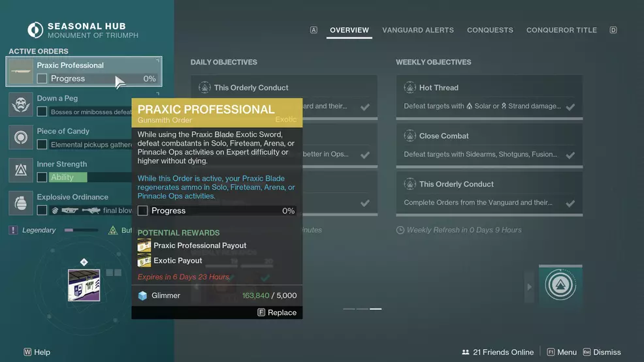
Task: Click Dismiss to close the hub
Action: coord(602,352)
